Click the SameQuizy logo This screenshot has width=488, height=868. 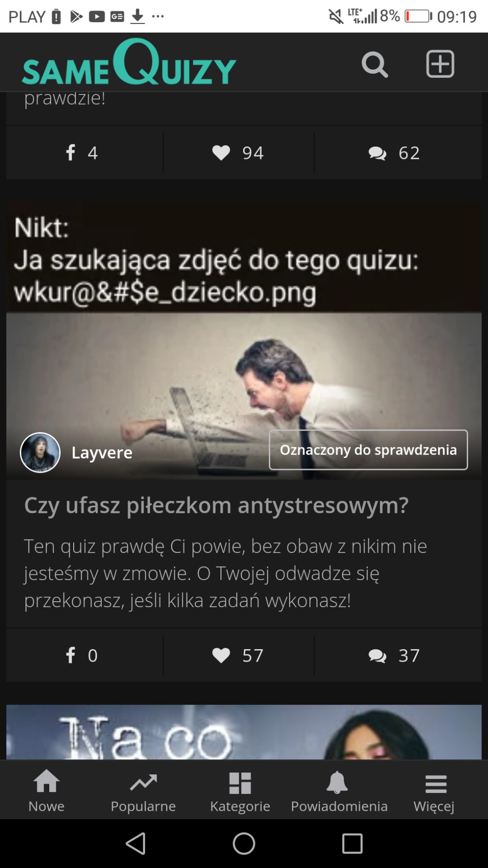[129, 62]
